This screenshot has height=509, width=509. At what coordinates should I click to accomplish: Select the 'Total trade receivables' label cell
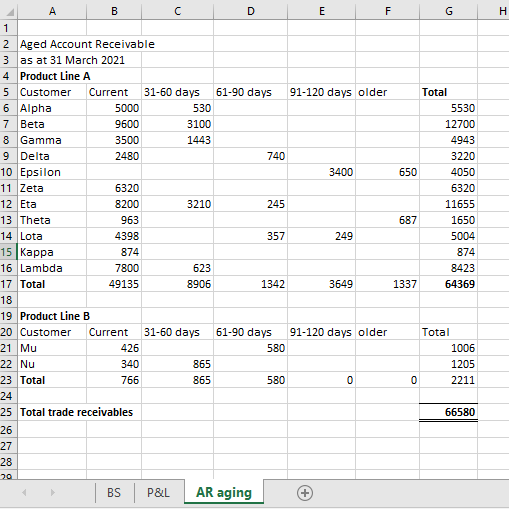pyautogui.click(x=77, y=412)
